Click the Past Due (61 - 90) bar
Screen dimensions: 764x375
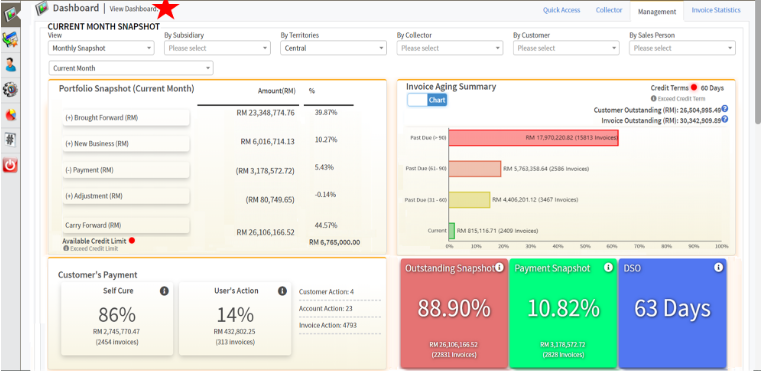coord(475,169)
